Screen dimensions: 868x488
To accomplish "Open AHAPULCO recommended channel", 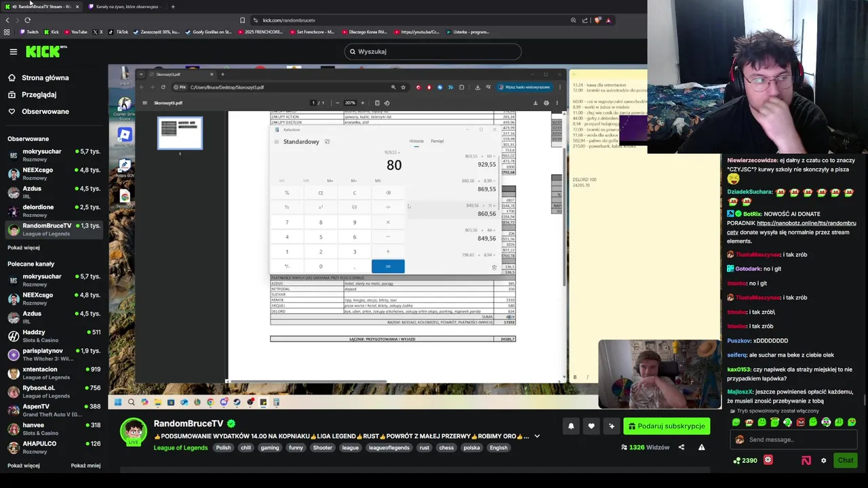I will 53,447.
